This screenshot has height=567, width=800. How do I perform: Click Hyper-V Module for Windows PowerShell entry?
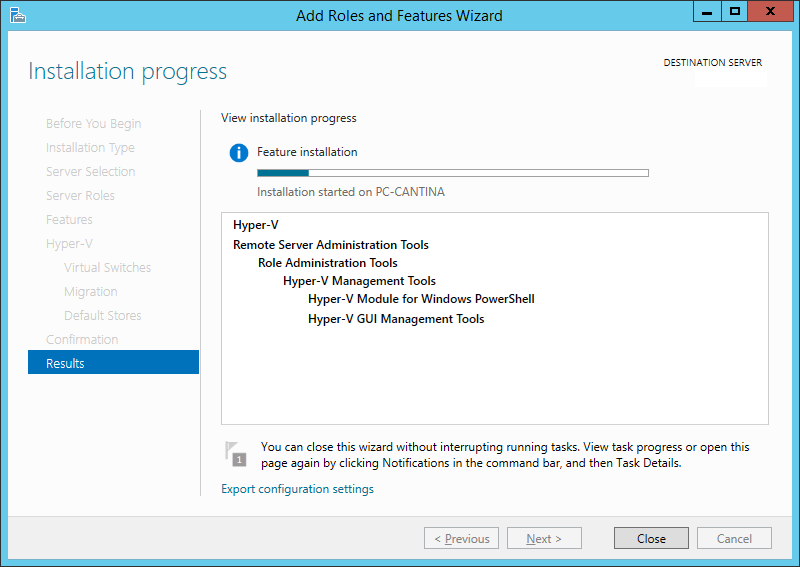coord(421,299)
